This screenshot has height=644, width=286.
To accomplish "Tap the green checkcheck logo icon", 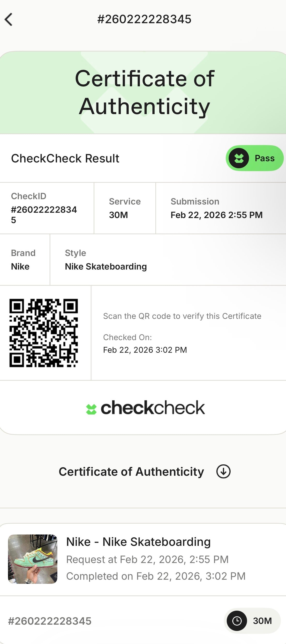I will tap(91, 409).
